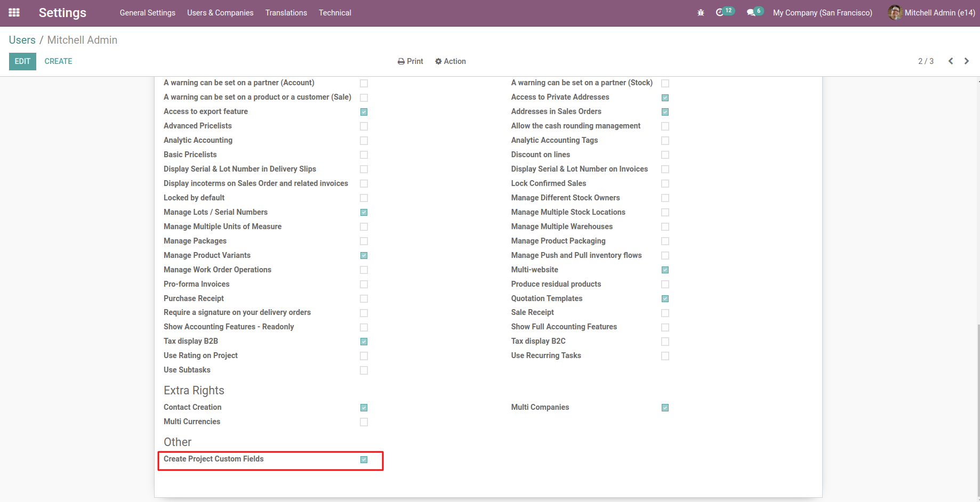Click the debug bug icon

701,13
